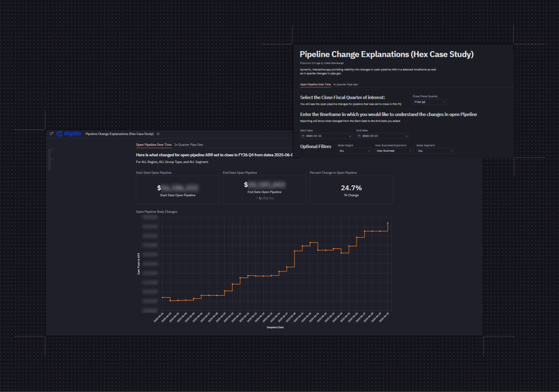Click the calendar icon in the Start Date field
The height and width of the screenshot is (392, 559).
[304, 136]
